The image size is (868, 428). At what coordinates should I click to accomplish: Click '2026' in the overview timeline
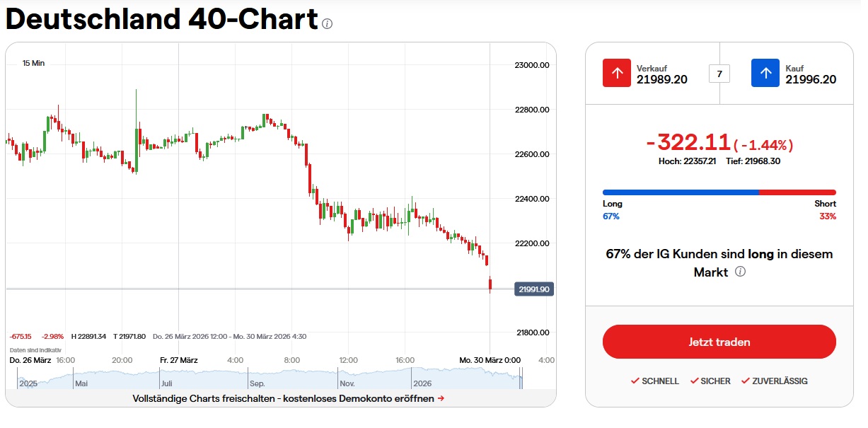coord(423,383)
